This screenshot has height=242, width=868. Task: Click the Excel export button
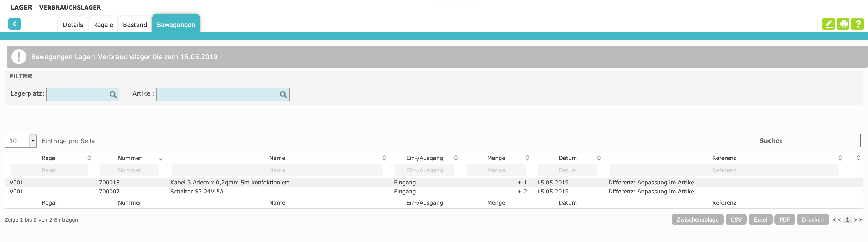[760, 219]
